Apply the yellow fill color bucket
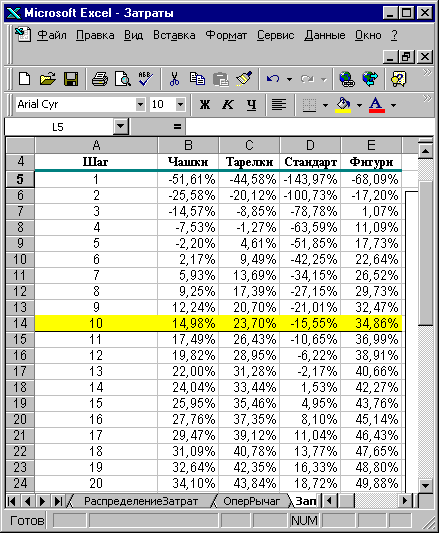Viewport: 440px width, 536px height. [x=344, y=105]
